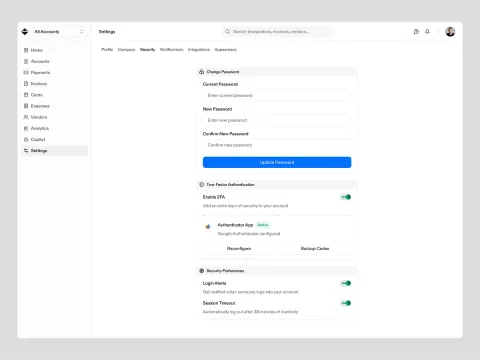Open Backup Codes
This screenshot has height=360, width=480.
point(315,249)
